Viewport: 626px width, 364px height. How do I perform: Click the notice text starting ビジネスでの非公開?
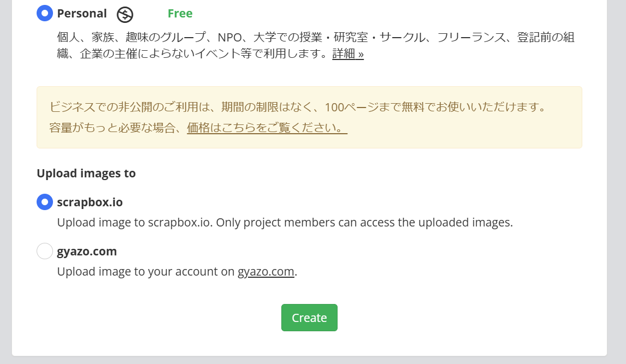(x=297, y=107)
